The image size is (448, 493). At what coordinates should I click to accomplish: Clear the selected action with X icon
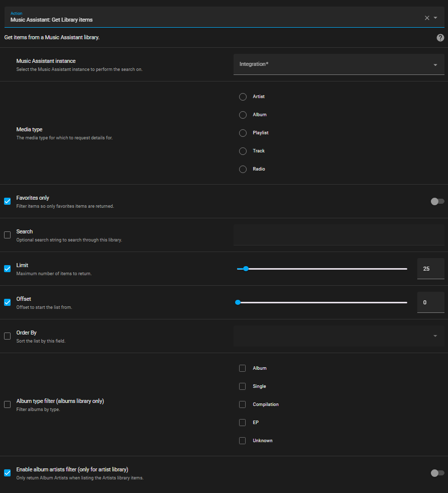coord(427,18)
